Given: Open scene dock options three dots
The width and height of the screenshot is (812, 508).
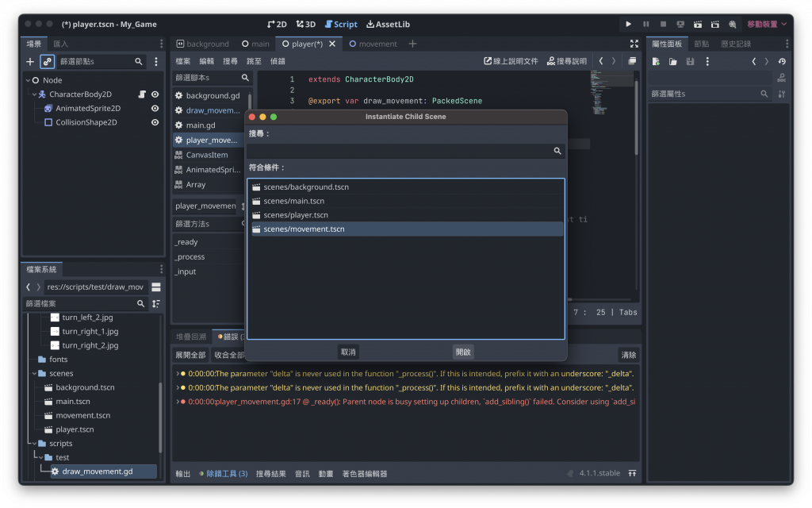Looking at the screenshot, I should pos(161,44).
